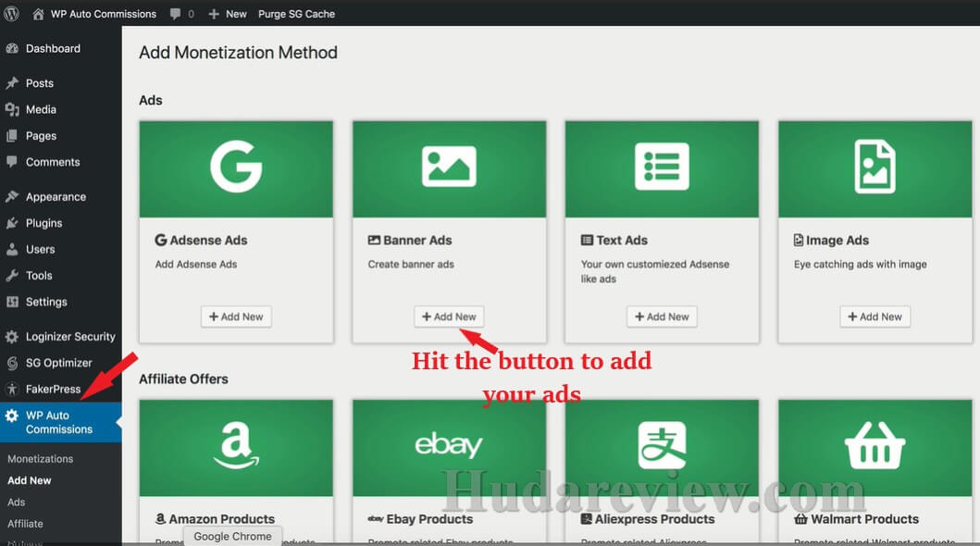Viewport: 980px width, 546px height.
Task: Click the Plugins plug icon
Action: click(x=12, y=223)
